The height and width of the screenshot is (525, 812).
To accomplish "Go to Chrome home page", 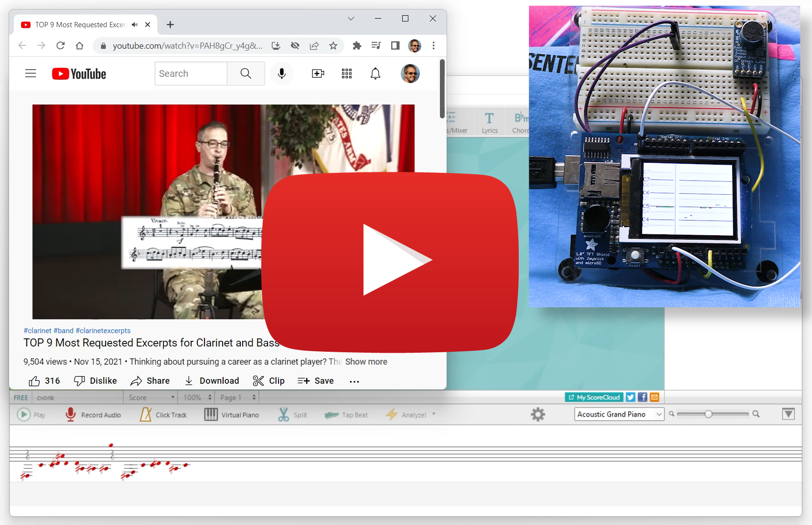I will (x=79, y=45).
